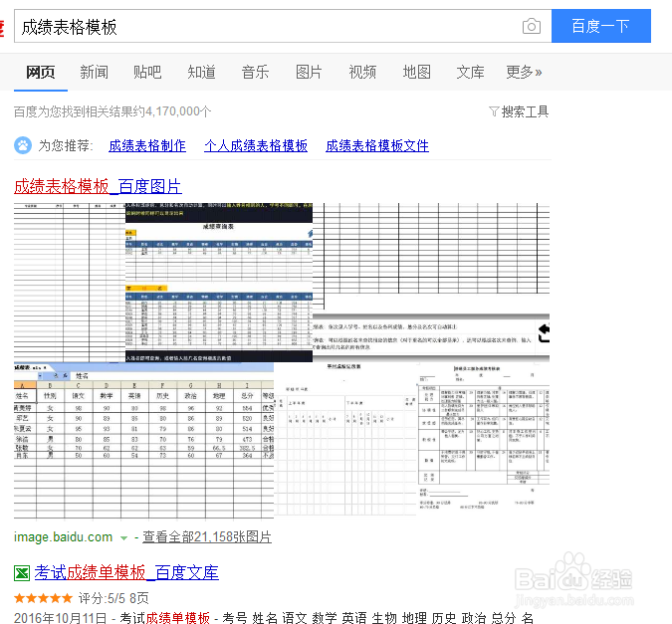Image resolution: width=672 pixels, height=624 pixels.
Task: Expand the dropdown arrow beside image.baidu.com
Action: (x=123, y=538)
